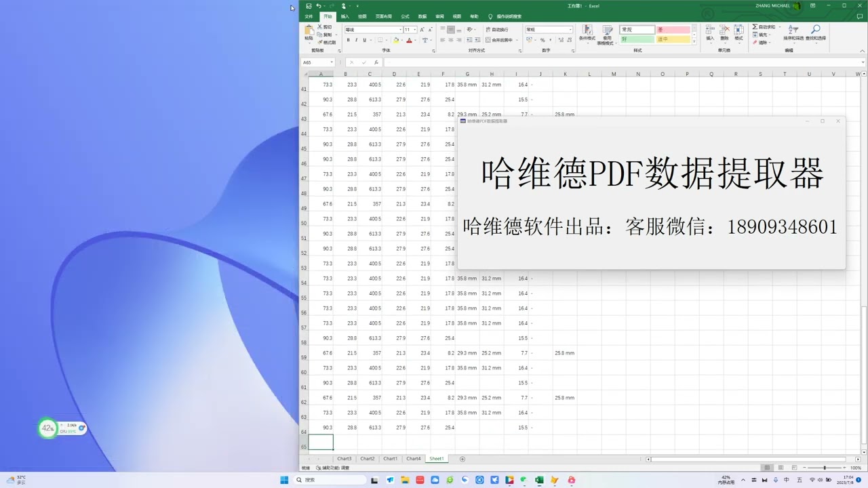The image size is (868, 488).
Task: Click Insert cells (插入) button
Action: point(710,34)
